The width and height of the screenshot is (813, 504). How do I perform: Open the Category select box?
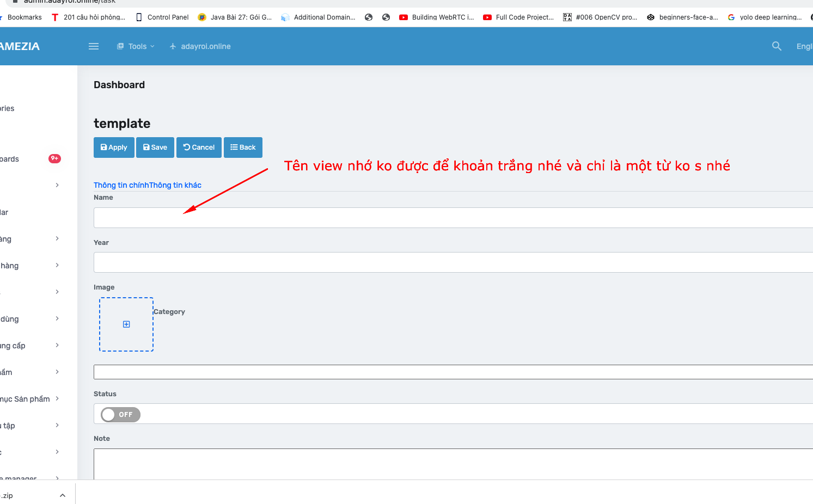(x=453, y=372)
